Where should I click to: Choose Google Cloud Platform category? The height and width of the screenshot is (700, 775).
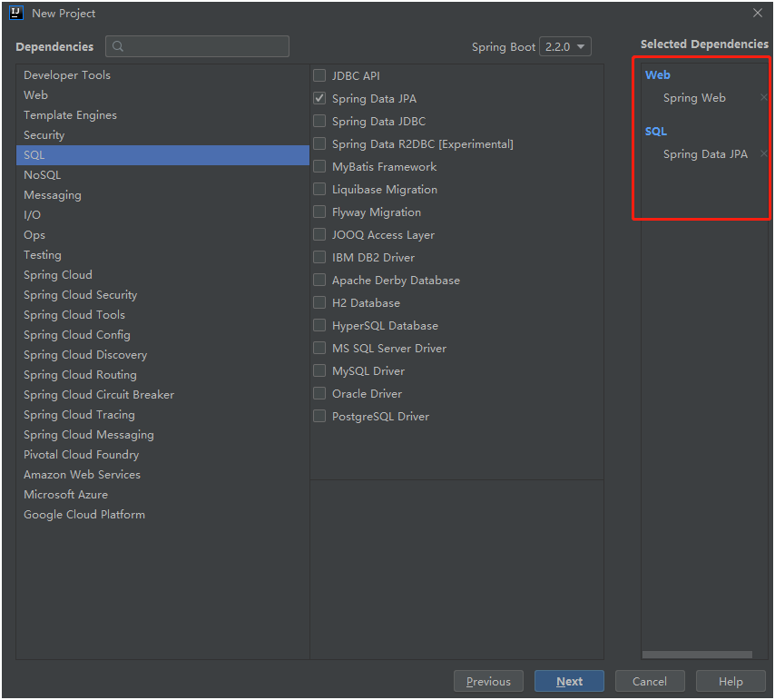(162, 515)
